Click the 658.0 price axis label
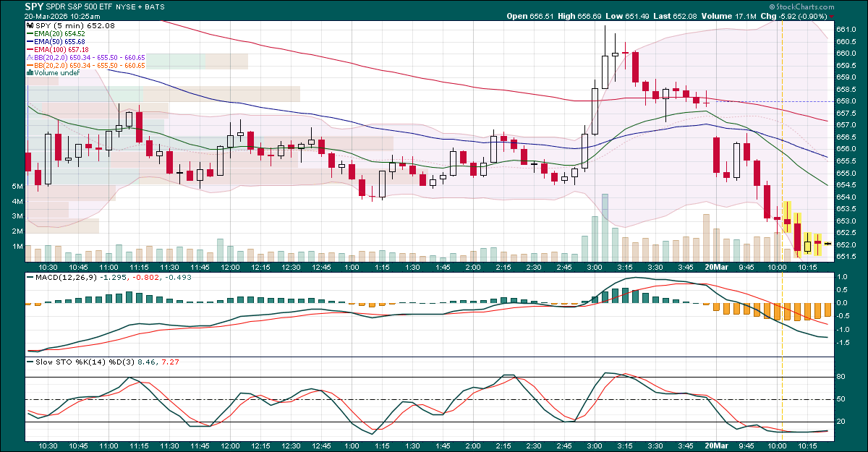Viewport: 868px width, 452px height. pos(846,101)
